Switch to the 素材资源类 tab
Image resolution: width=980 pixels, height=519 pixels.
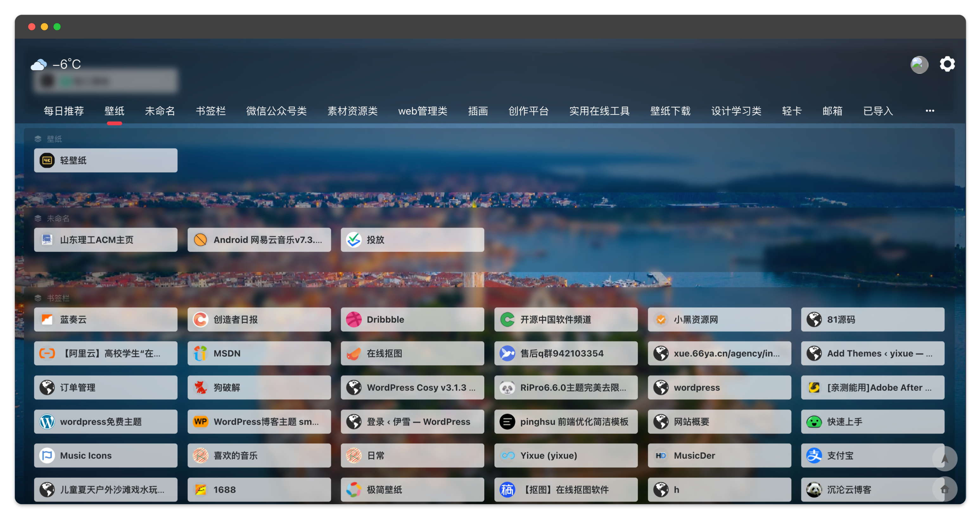pos(352,111)
